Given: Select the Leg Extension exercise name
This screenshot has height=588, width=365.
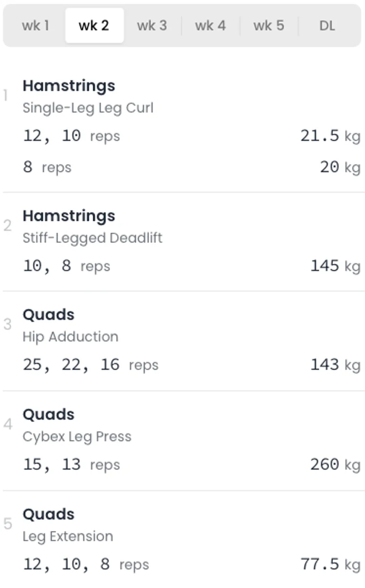Looking at the screenshot, I should point(68,536).
